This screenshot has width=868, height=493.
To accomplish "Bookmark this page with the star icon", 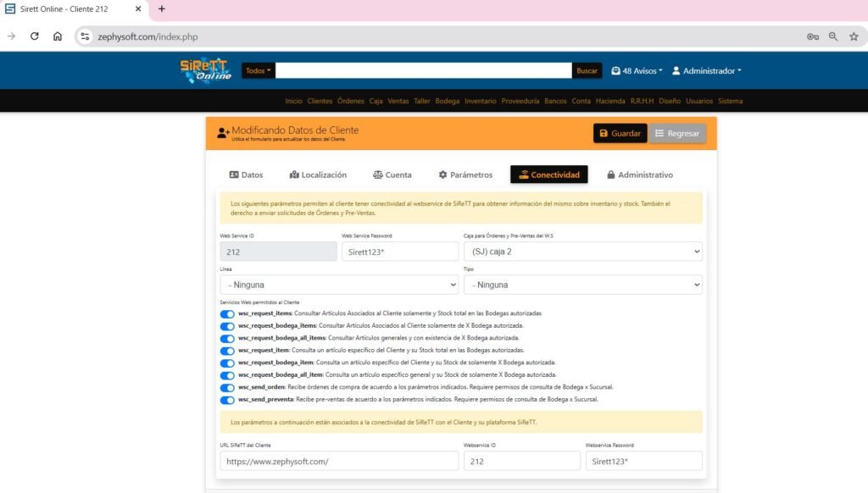I will point(854,36).
